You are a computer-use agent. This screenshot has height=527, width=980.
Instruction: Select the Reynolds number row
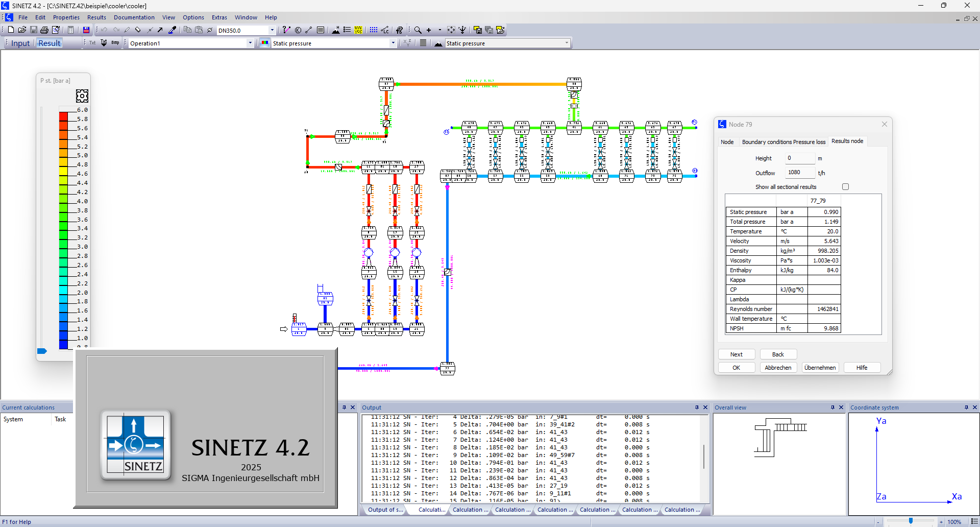point(783,309)
